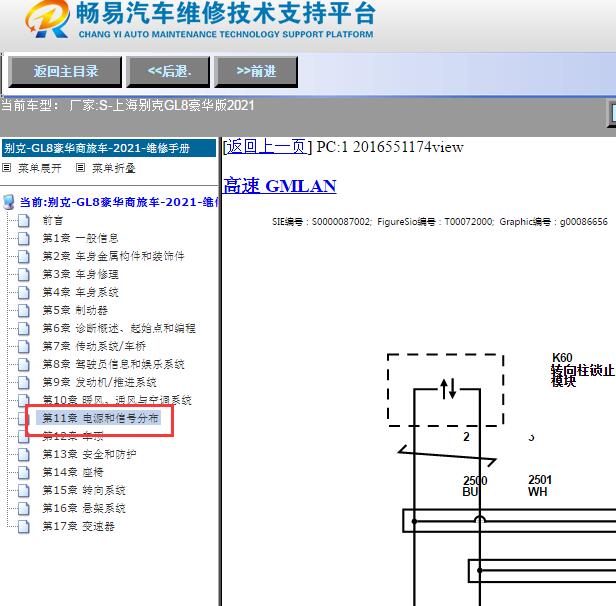The width and height of the screenshot is (616, 606).
Task: Click page icon beside 第1章 一般信息
Action: pos(24,239)
